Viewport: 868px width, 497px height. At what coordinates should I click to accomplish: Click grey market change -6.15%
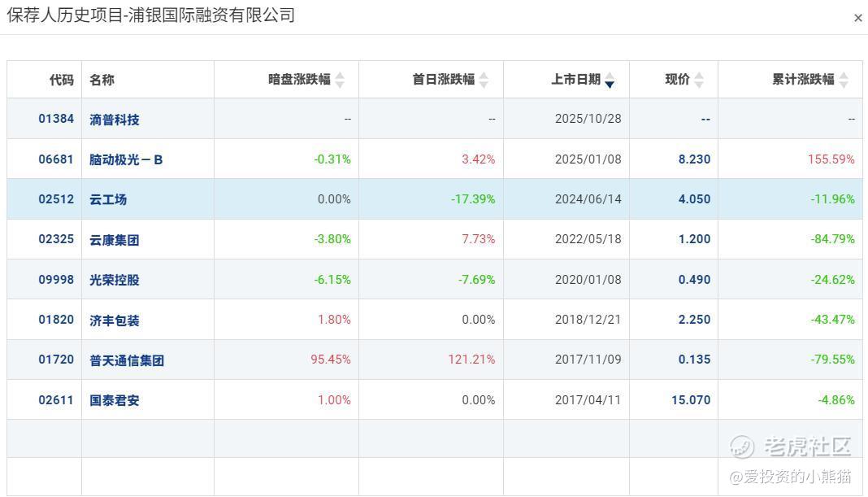pos(332,279)
